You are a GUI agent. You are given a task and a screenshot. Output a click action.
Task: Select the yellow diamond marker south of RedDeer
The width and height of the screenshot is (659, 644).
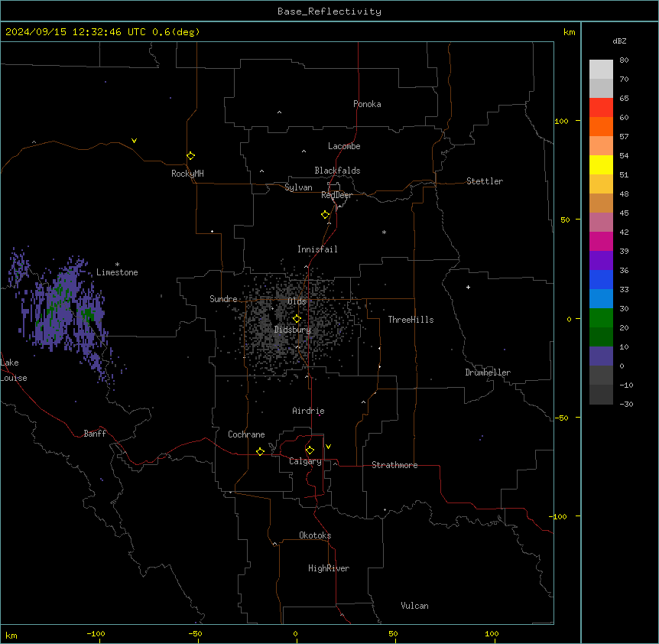coord(326,215)
